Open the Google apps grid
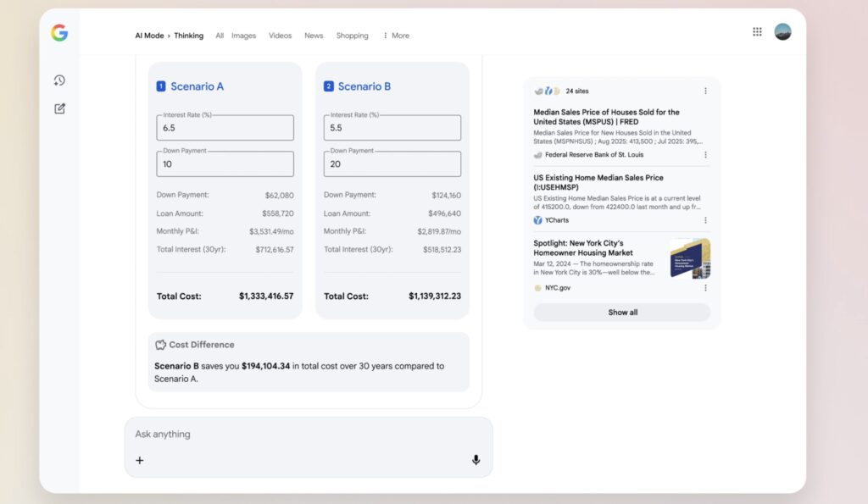Viewport: 868px width, 504px height. 757,31
